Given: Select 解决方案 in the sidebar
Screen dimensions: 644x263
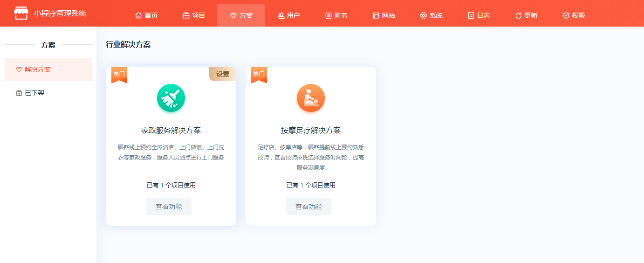Looking at the screenshot, I should pos(48,69).
